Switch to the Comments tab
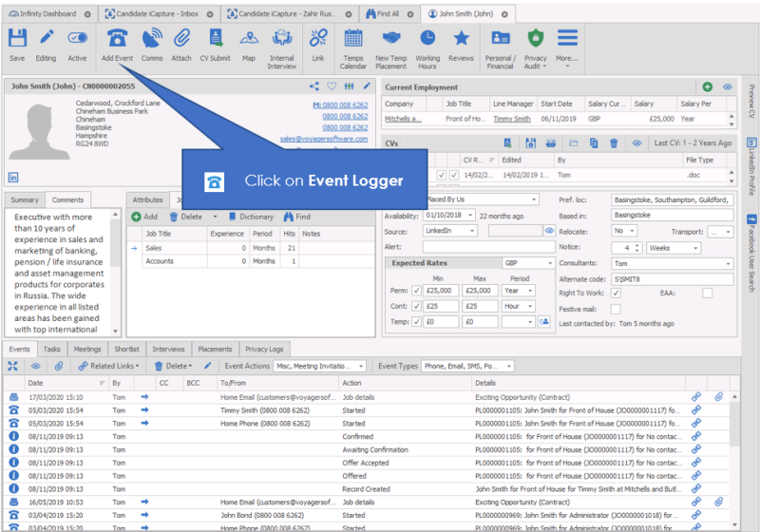 click(x=67, y=199)
